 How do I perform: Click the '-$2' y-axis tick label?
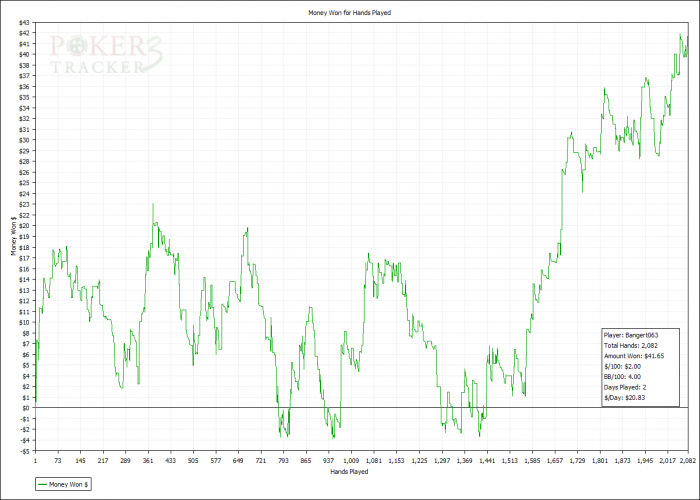[25, 429]
